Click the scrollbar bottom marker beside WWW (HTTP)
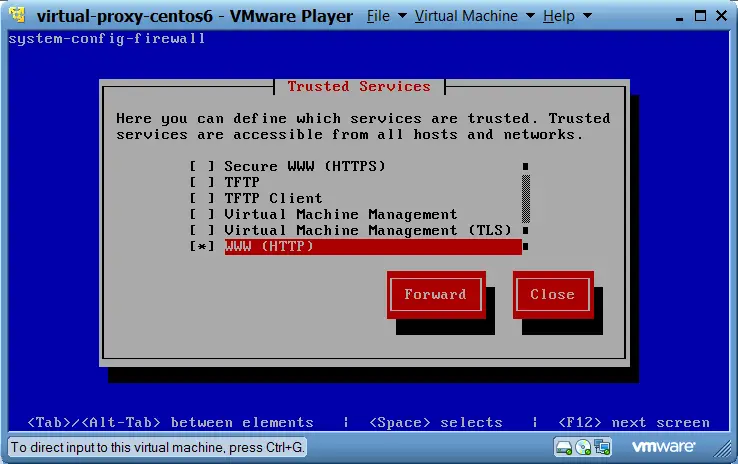The height and width of the screenshot is (464, 738). coord(526,246)
